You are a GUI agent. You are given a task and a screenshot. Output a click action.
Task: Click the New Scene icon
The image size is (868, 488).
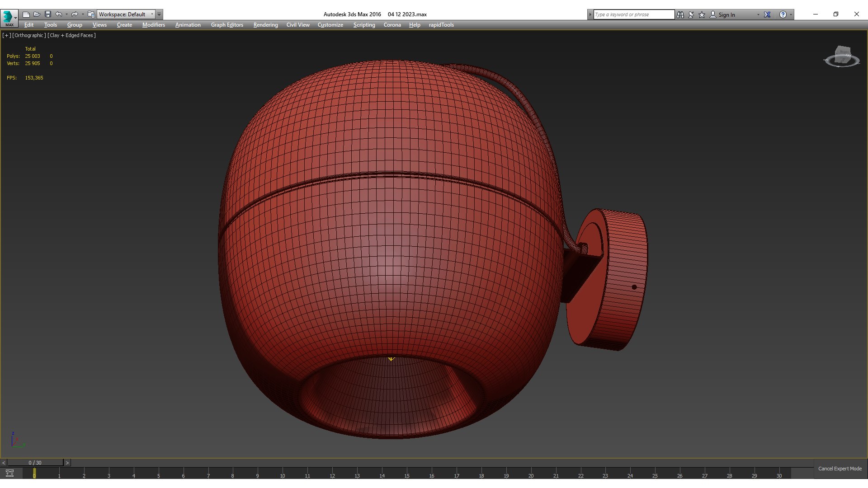coord(26,14)
